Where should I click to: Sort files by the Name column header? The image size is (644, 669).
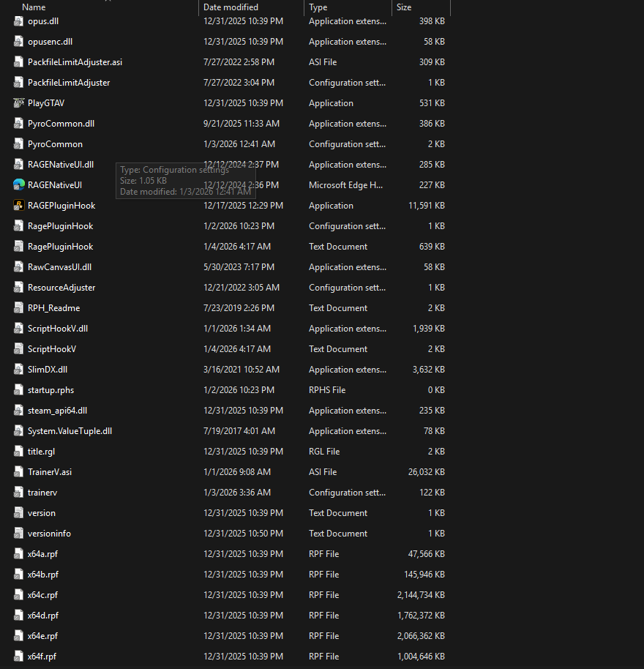tap(34, 7)
